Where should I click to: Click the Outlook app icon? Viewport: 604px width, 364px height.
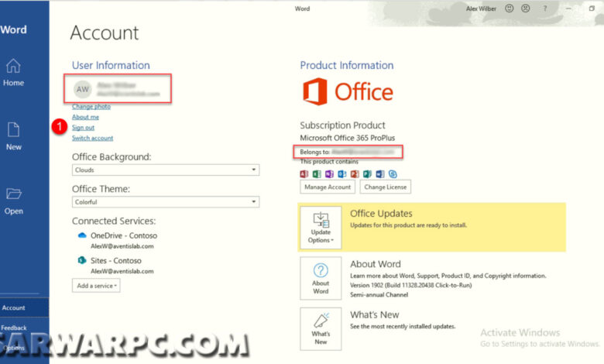coord(342,174)
